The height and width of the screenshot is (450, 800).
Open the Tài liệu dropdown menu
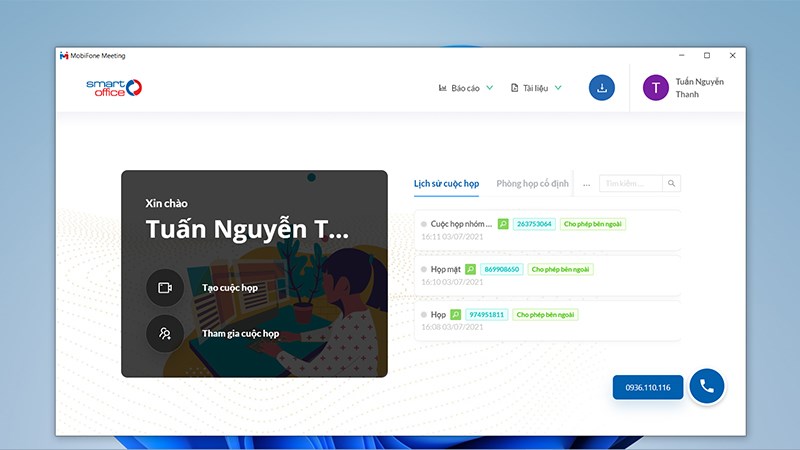pos(536,88)
